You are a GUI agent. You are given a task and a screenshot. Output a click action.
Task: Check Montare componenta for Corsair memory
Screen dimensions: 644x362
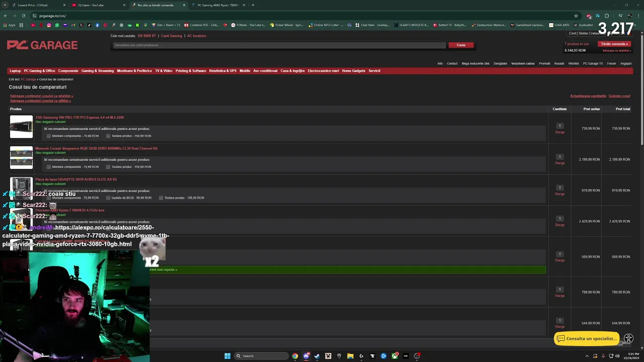point(49,167)
